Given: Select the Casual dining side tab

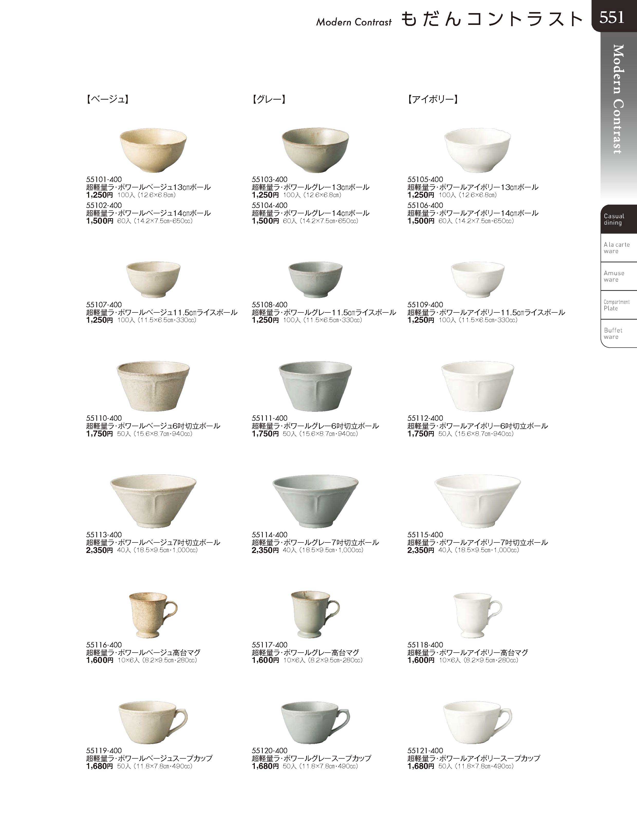Looking at the screenshot, I should click(x=619, y=219).
